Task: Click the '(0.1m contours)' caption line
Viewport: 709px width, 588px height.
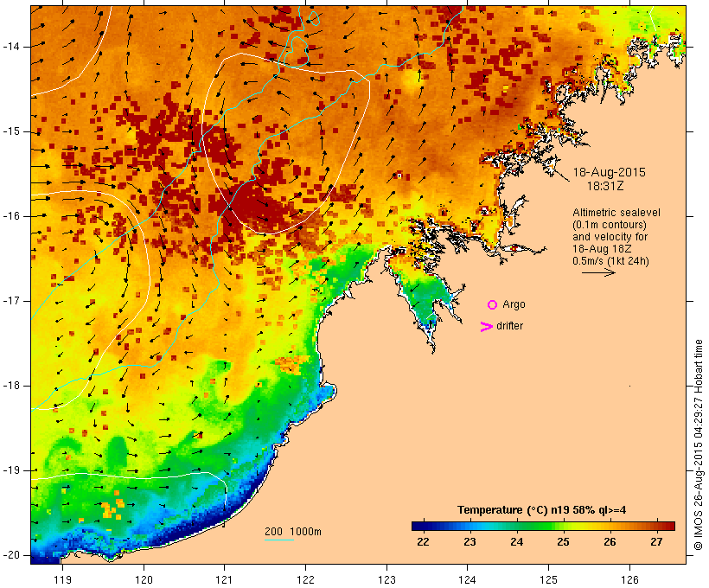Action: coord(610,225)
